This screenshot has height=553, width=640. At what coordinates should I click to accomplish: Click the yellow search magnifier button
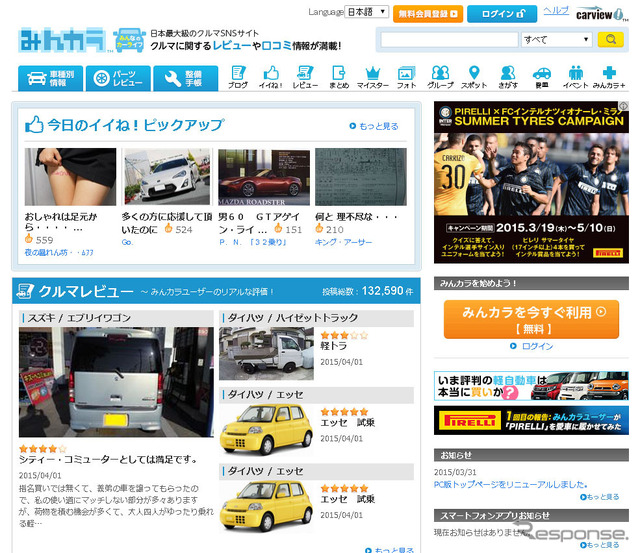click(611, 40)
